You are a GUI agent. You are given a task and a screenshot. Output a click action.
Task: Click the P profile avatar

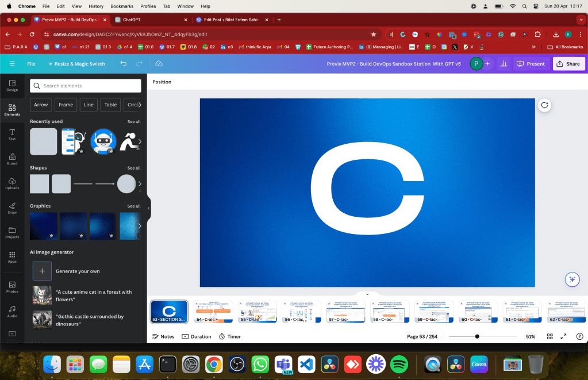pos(476,64)
